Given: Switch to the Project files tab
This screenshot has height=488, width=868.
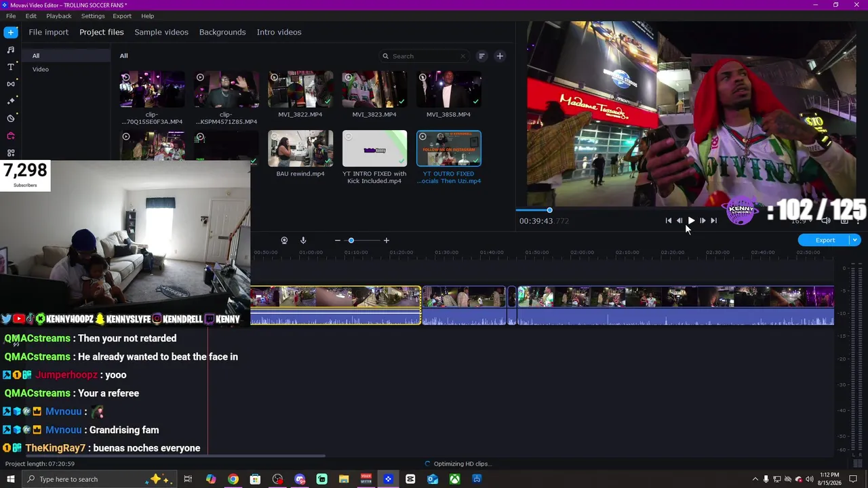Looking at the screenshot, I should [x=102, y=32].
